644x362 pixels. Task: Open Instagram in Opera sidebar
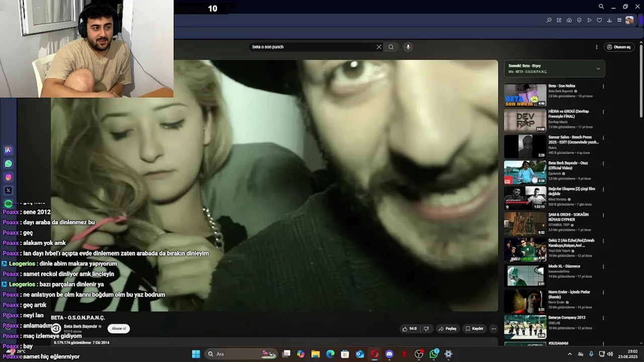point(8,177)
